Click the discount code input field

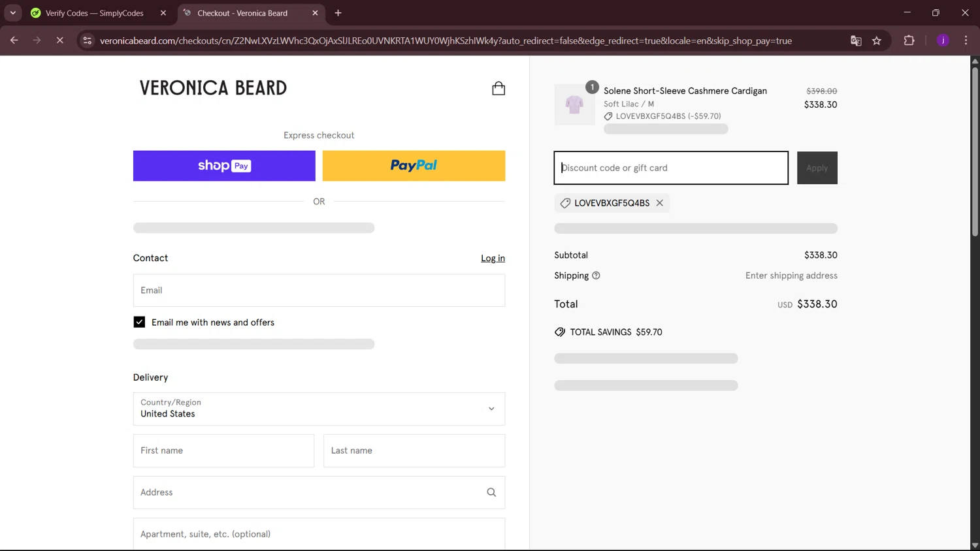point(671,168)
